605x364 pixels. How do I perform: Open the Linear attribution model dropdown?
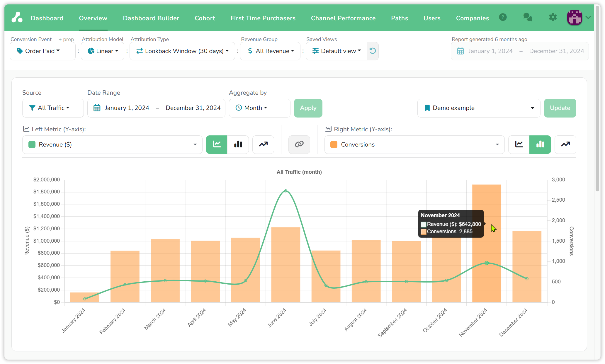click(103, 51)
